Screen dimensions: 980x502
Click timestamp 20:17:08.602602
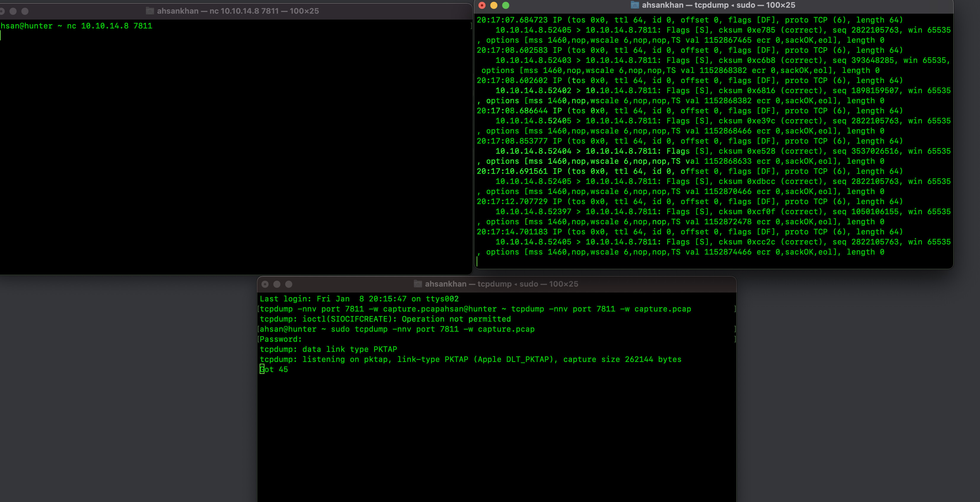[512, 80]
